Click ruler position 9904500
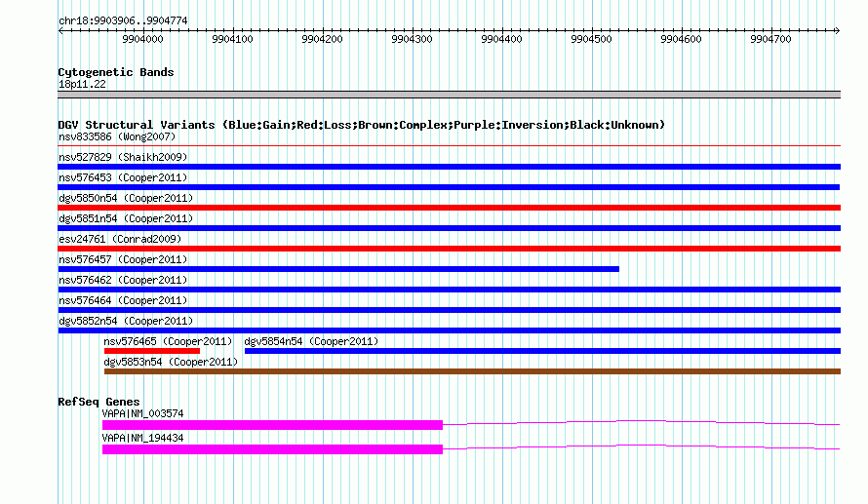 coord(591,39)
